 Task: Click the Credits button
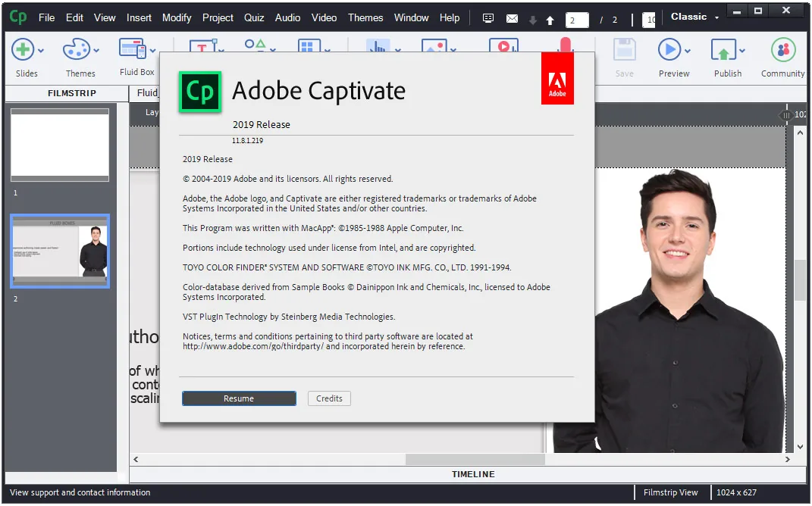(329, 398)
